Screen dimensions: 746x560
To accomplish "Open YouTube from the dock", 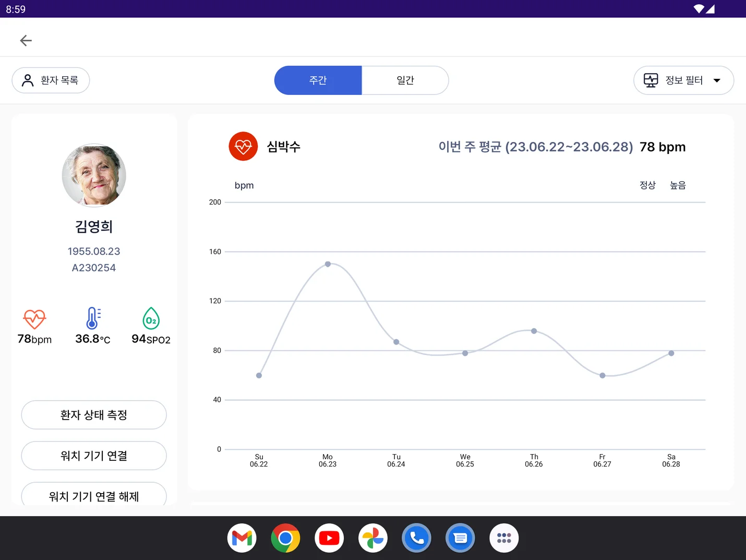I will coord(329,538).
